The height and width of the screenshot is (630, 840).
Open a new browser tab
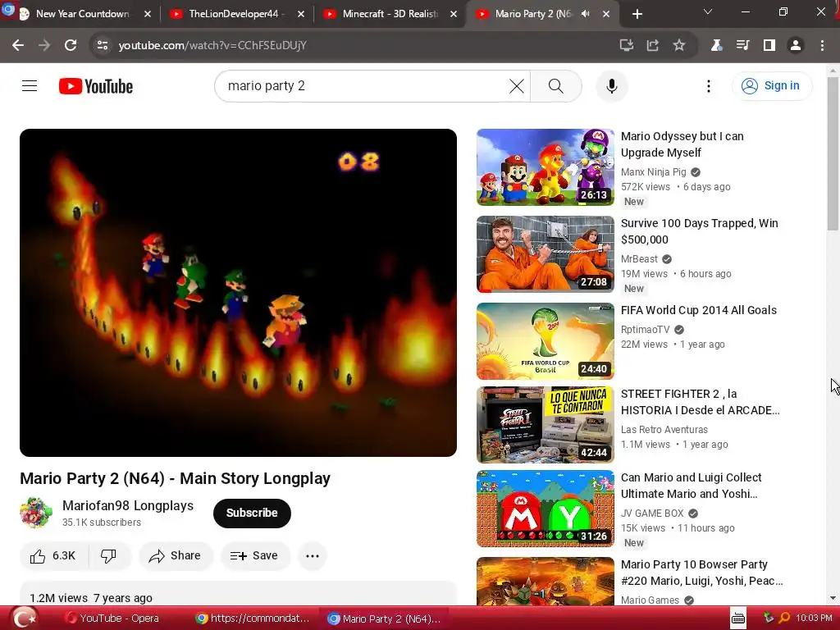coord(637,14)
